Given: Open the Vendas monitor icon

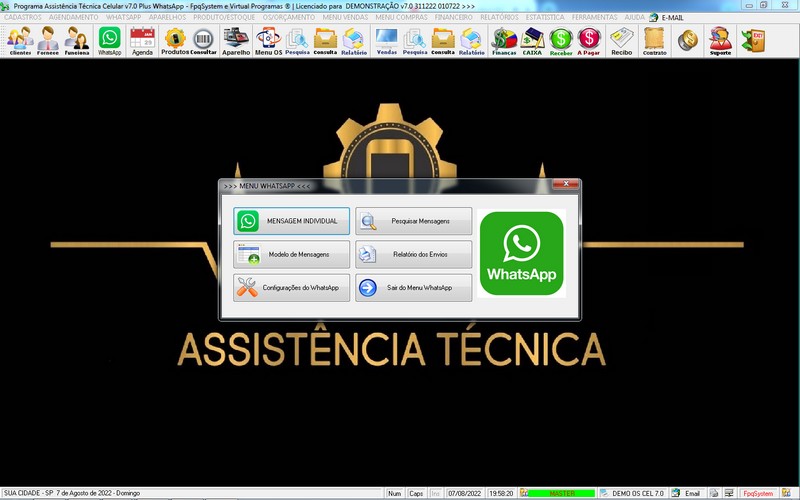Looking at the screenshot, I should point(387,41).
